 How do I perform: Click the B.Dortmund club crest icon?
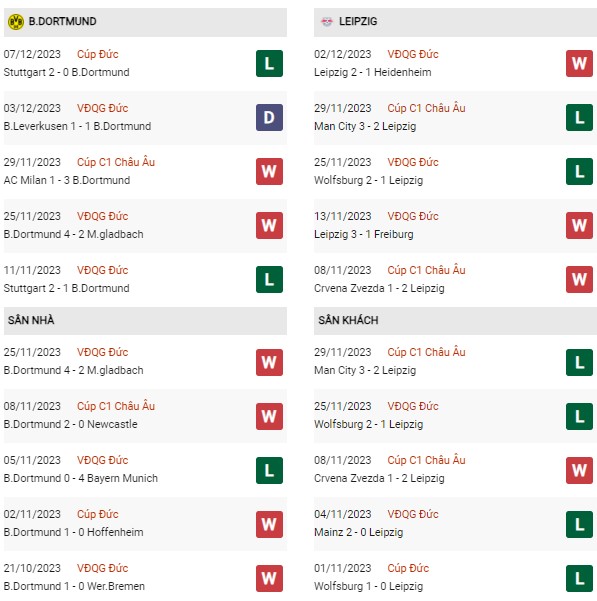coord(16,22)
